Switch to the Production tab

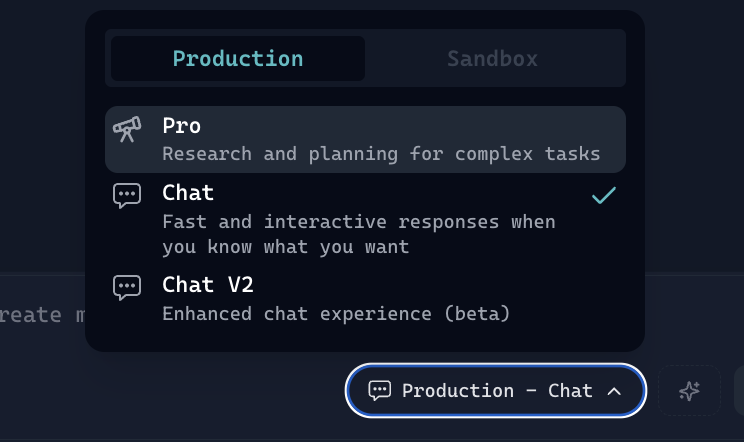coord(238,58)
